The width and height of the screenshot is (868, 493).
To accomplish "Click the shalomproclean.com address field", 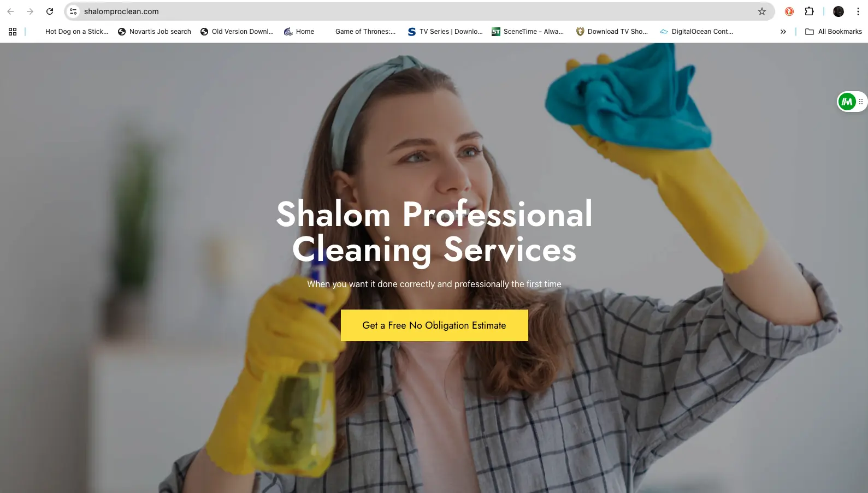I will [415, 11].
